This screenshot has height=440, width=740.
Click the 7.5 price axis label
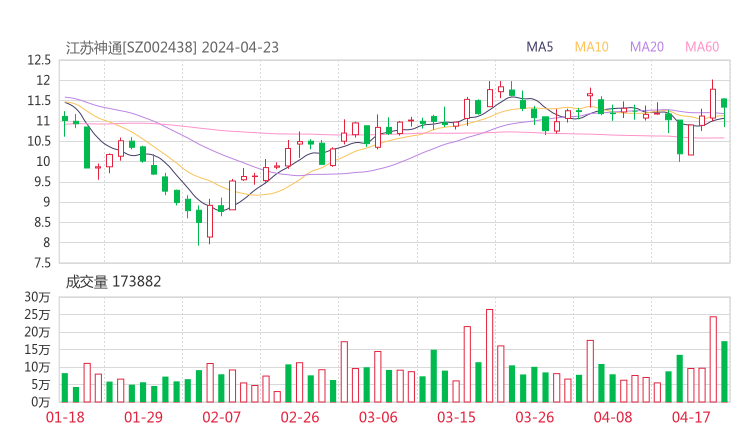click(42, 263)
